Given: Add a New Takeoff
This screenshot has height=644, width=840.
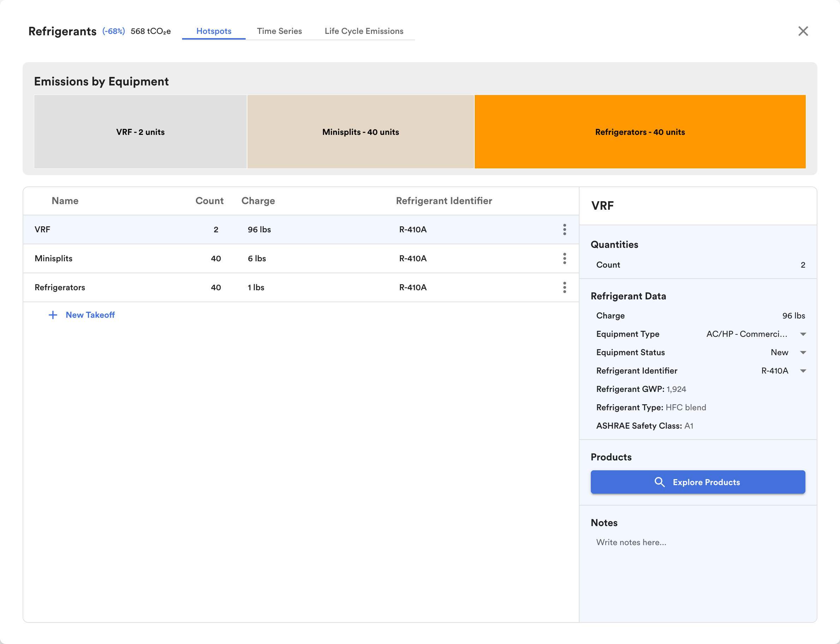Looking at the screenshot, I should click(82, 315).
